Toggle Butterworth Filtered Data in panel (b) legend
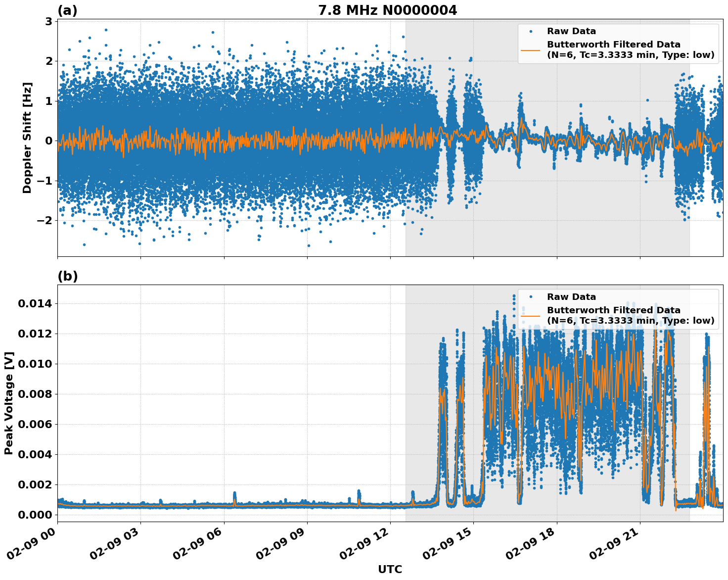This screenshot has height=580, width=728. click(613, 310)
